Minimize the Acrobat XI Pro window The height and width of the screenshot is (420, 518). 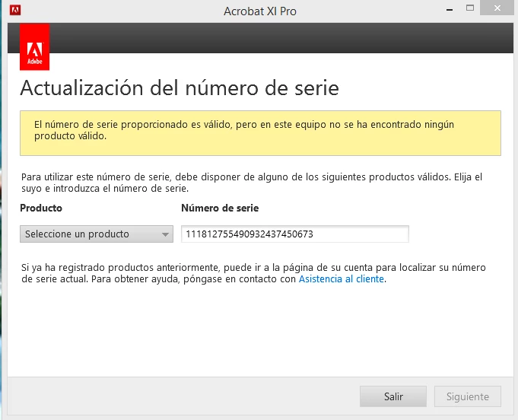click(x=450, y=10)
